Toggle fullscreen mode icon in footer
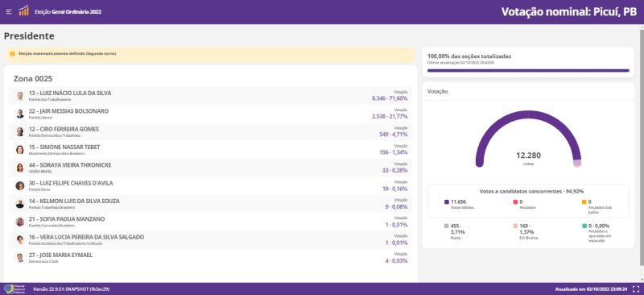644x295 pixels. [x=636, y=289]
